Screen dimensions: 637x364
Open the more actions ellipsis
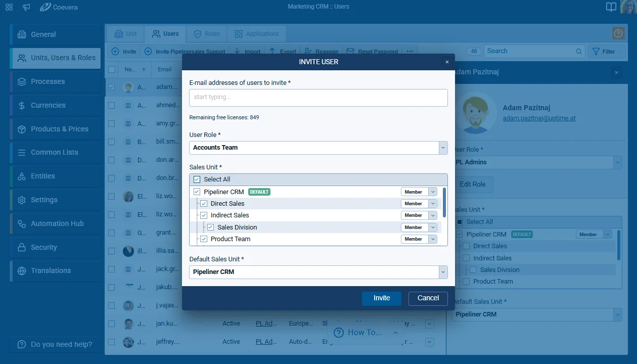pos(409,52)
